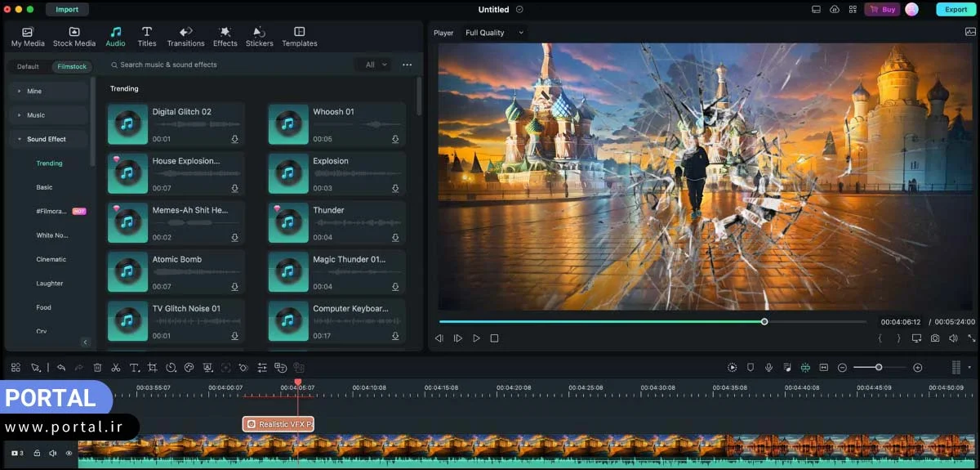The height and width of the screenshot is (470, 980).
Task: Open the track size dropdown arrow above timeline
Action: tap(969, 368)
